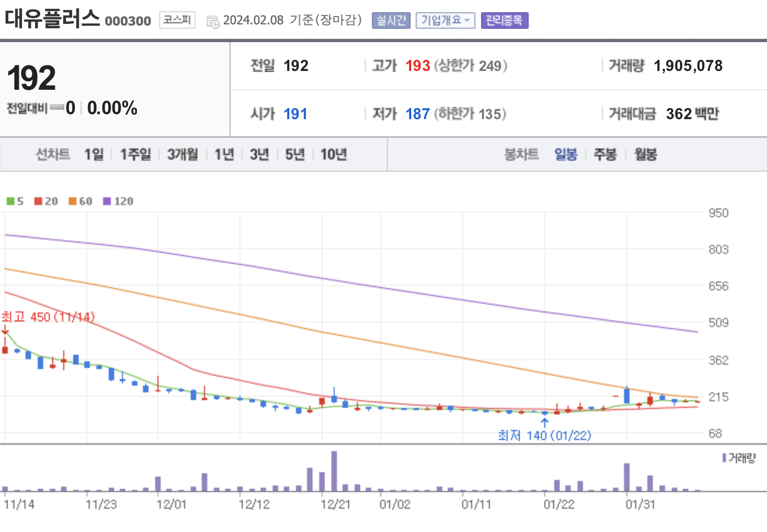This screenshot has height=532, width=767.
Task: Click the 상한가 249 upper limit text
Action: click(471, 66)
